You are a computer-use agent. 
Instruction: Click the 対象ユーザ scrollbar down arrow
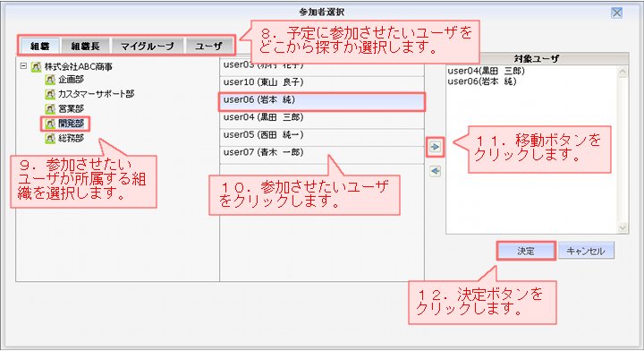point(623,227)
